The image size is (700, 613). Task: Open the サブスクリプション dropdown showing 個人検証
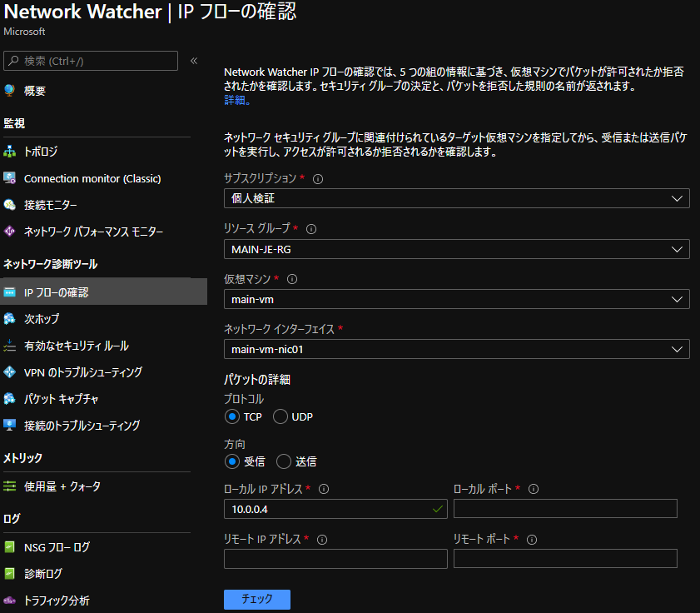pos(456,198)
